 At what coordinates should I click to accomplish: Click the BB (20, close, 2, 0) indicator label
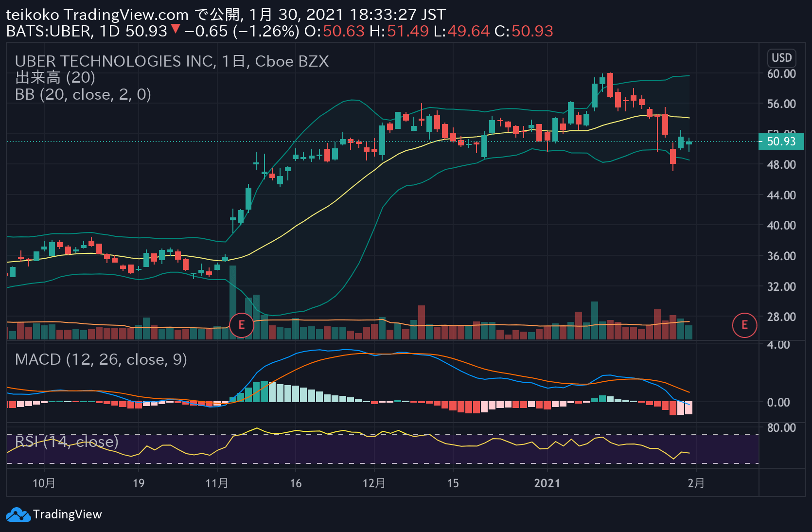(83, 94)
